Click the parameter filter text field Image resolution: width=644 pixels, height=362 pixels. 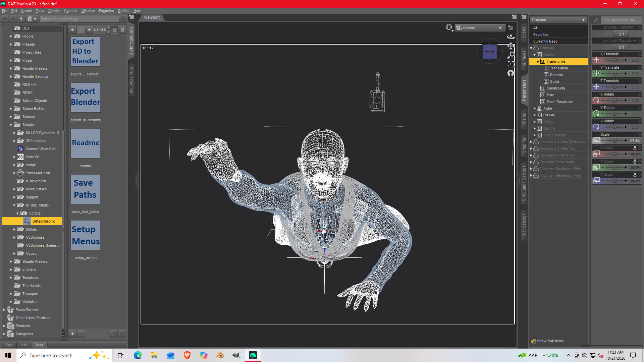[620, 20]
